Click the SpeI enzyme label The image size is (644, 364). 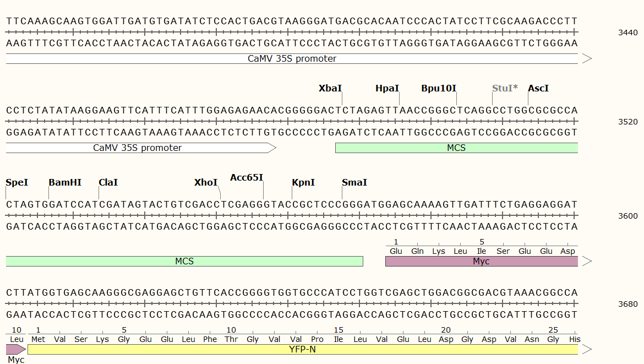point(17,182)
